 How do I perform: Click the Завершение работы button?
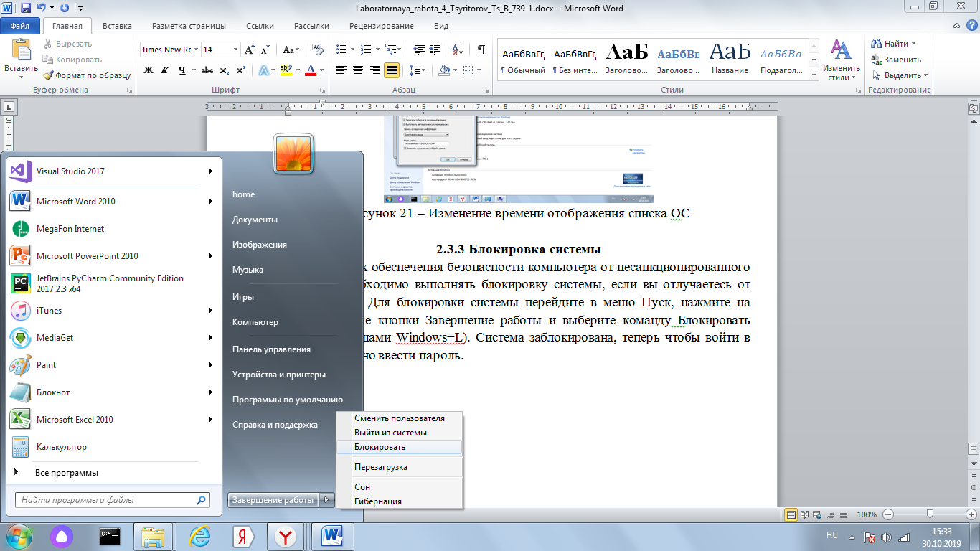[x=273, y=500]
